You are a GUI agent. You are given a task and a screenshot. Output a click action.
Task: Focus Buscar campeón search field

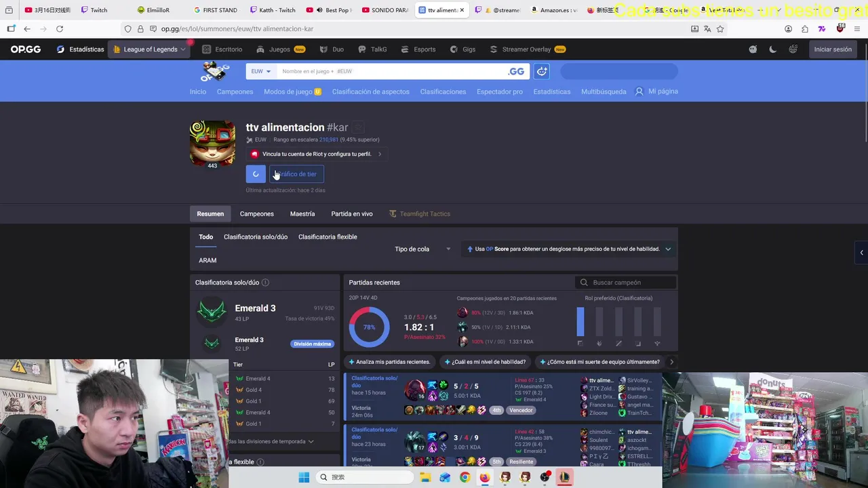pyautogui.click(x=625, y=283)
